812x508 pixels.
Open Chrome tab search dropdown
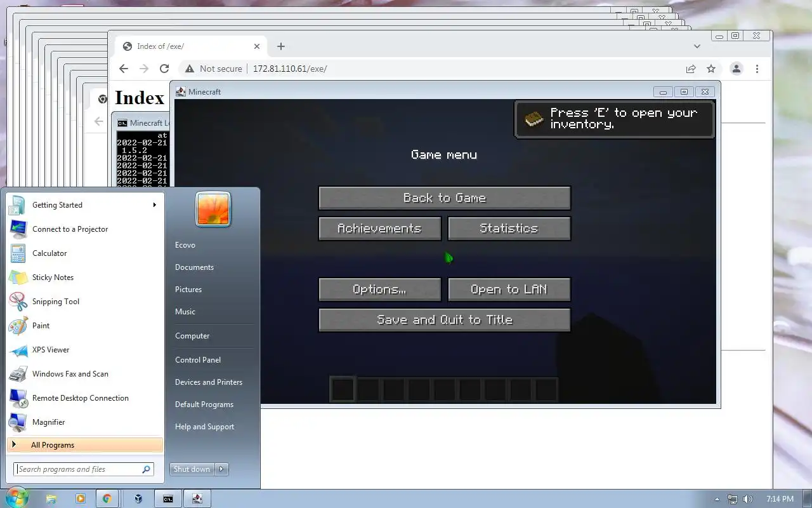point(697,46)
